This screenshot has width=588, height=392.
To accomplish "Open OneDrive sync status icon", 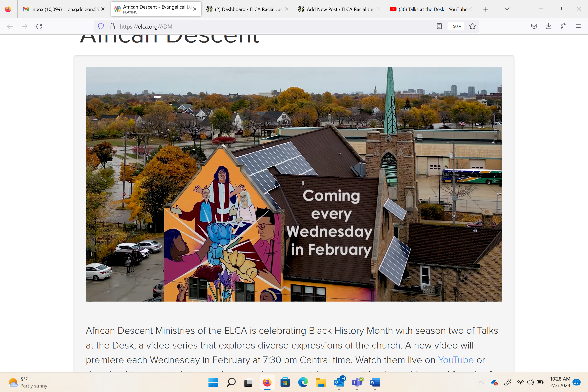I will tap(494, 382).
